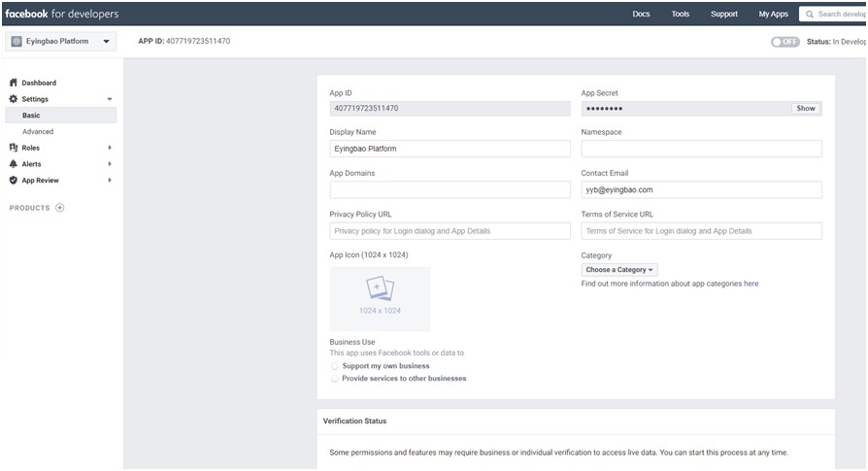This screenshot has height=471, width=868.
Task: Open the Docs menu item
Action: (641, 15)
